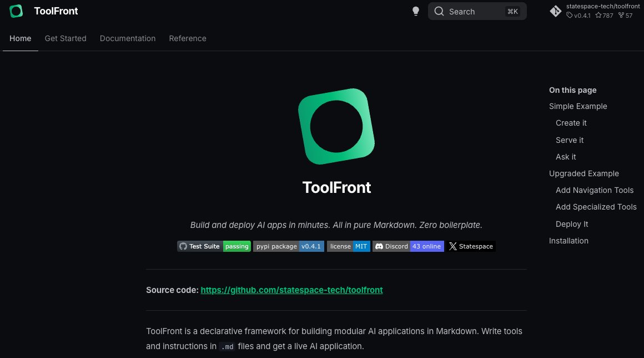Jump to Add Specialized Tools section
The height and width of the screenshot is (358, 644).
pyautogui.click(x=596, y=207)
